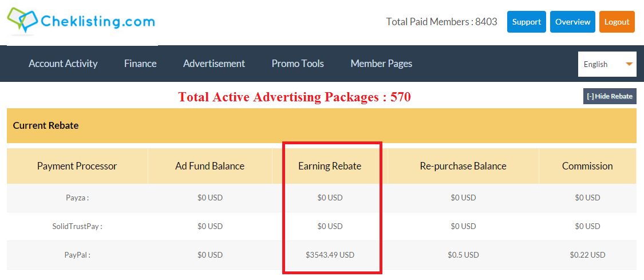Click the Overview button
Screen dimensions: 644x280
pyautogui.click(x=572, y=22)
